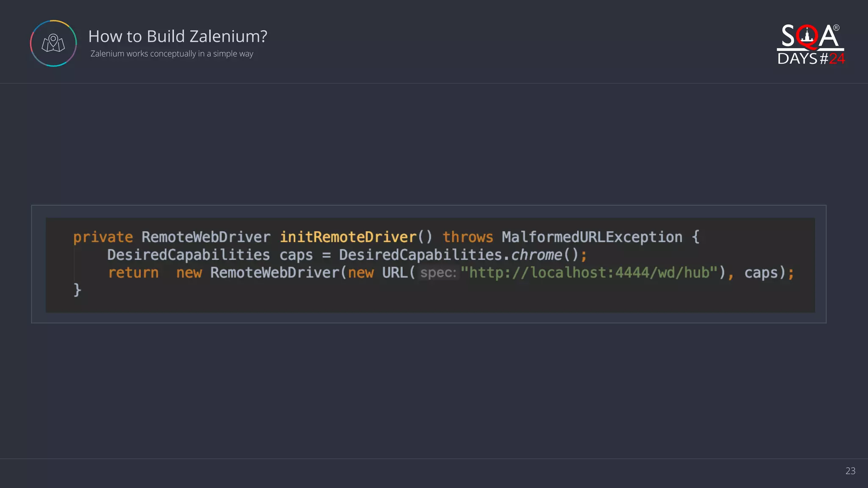This screenshot has width=868, height=488.
Task: Click the initRemoteDriver method name
Action: click(x=348, y=237)
